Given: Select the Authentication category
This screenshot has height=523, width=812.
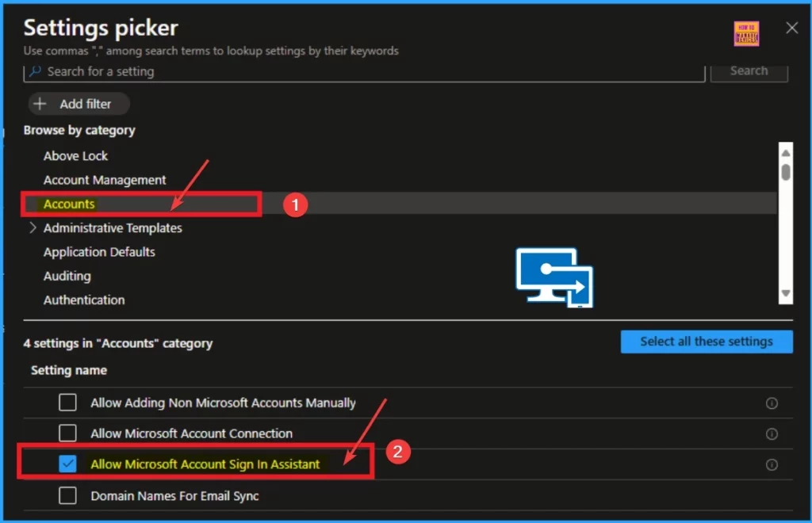Looking at the screenshot, I should click(x=84, y=300).
